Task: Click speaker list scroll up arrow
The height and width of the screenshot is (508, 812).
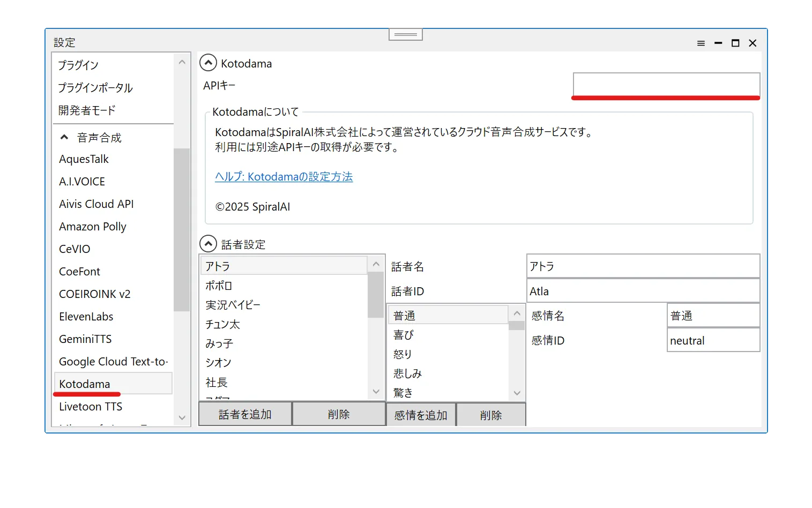Action: 376,264
